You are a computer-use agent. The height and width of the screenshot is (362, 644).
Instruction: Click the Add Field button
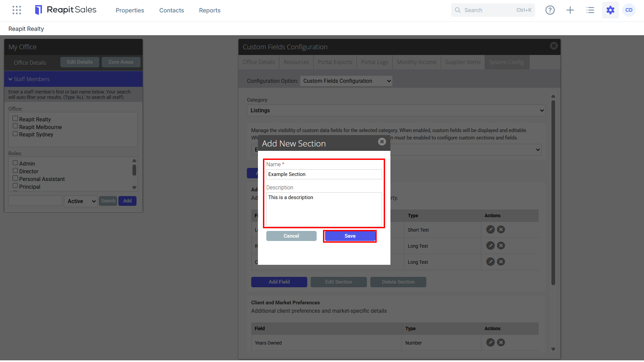click(279, 282)
